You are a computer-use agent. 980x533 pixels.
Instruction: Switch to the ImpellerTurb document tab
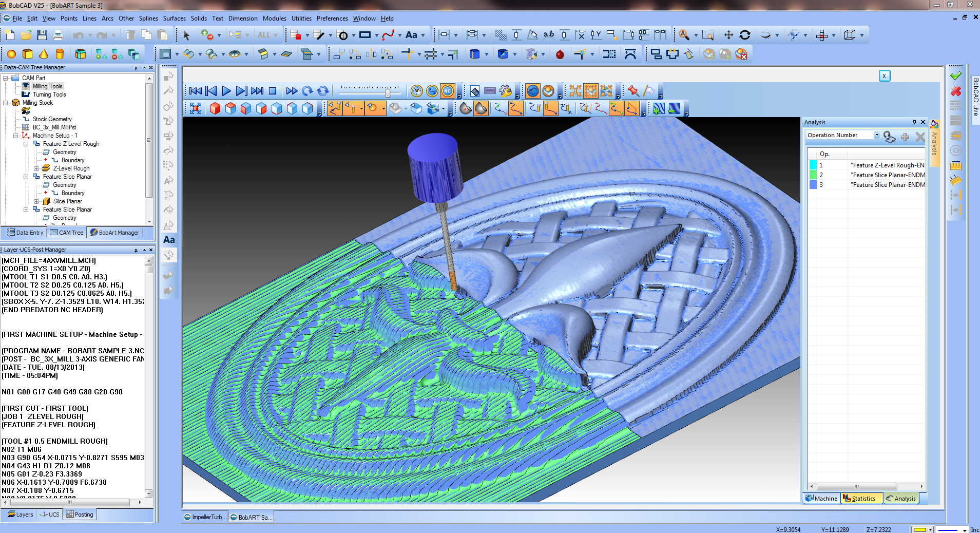[204, 517]
